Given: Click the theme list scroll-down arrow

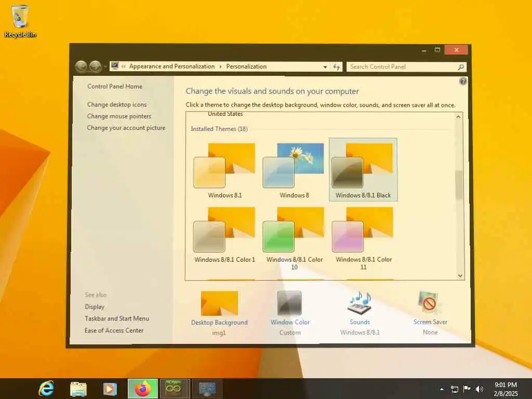Looking at the screenshot, I should (x=460, y=275).
